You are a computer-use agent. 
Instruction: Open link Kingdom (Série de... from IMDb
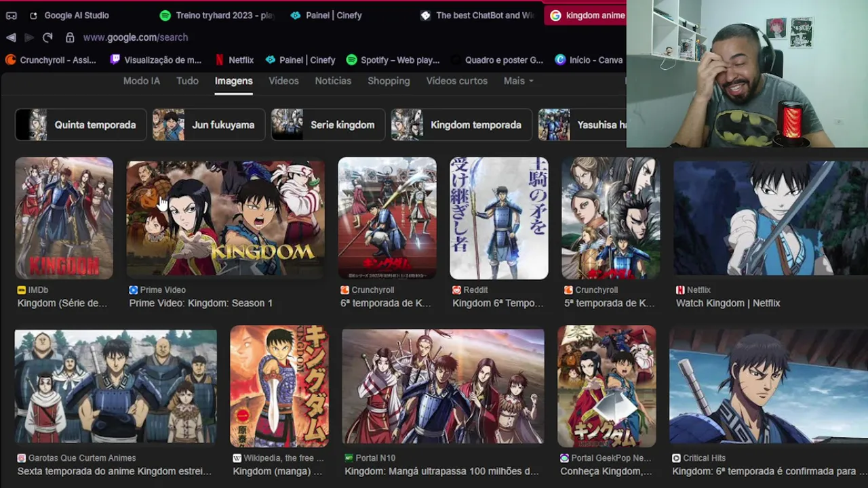[62, 303]
